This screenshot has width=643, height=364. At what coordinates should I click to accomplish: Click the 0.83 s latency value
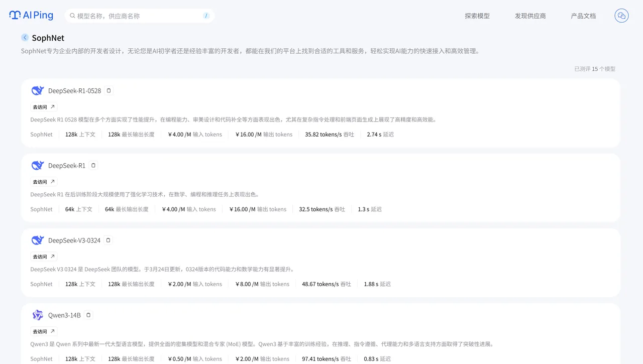[377, 359]
